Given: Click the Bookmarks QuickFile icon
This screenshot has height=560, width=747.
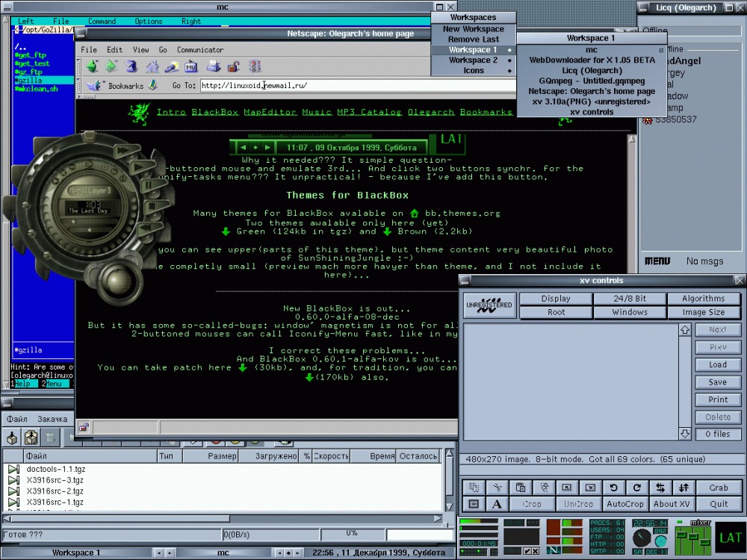Looking at the screenshot, I should [x=96, y=86].
